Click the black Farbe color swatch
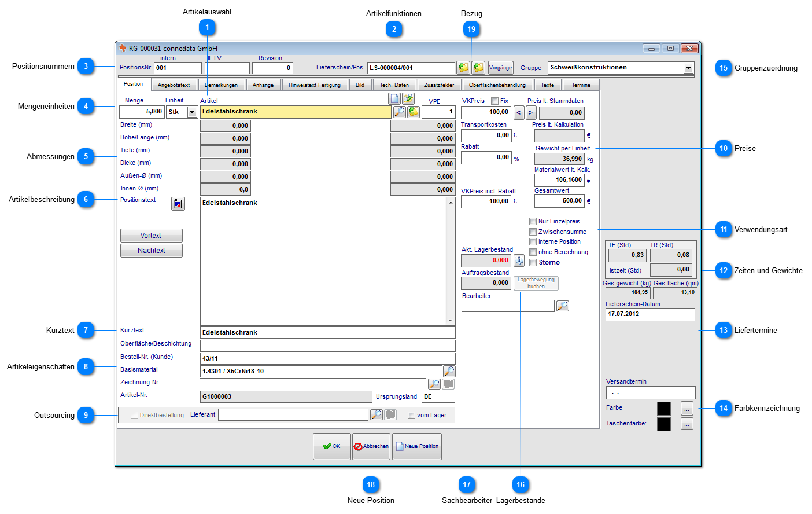The image size is (812, 514). coord(664,409)
